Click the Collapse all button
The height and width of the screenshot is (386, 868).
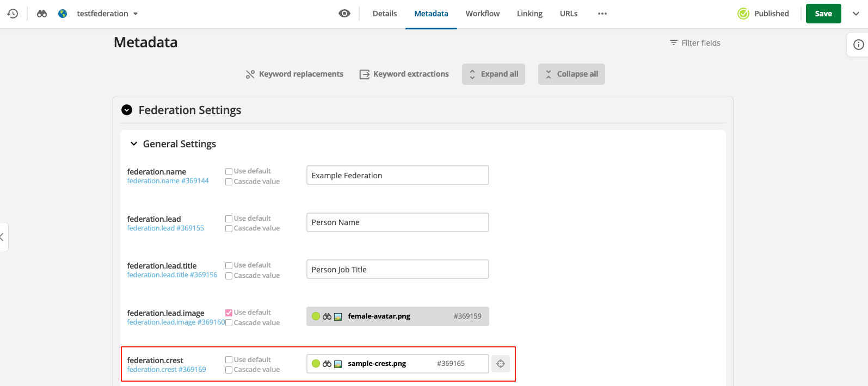[571, 74]
